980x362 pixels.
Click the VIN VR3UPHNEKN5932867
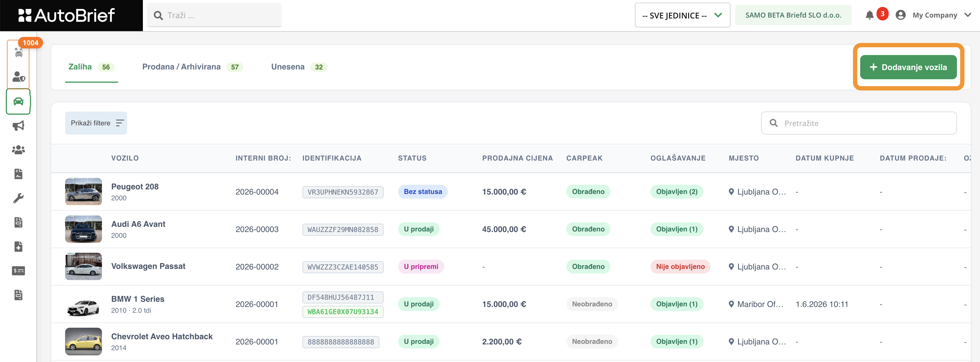point(343,192)
